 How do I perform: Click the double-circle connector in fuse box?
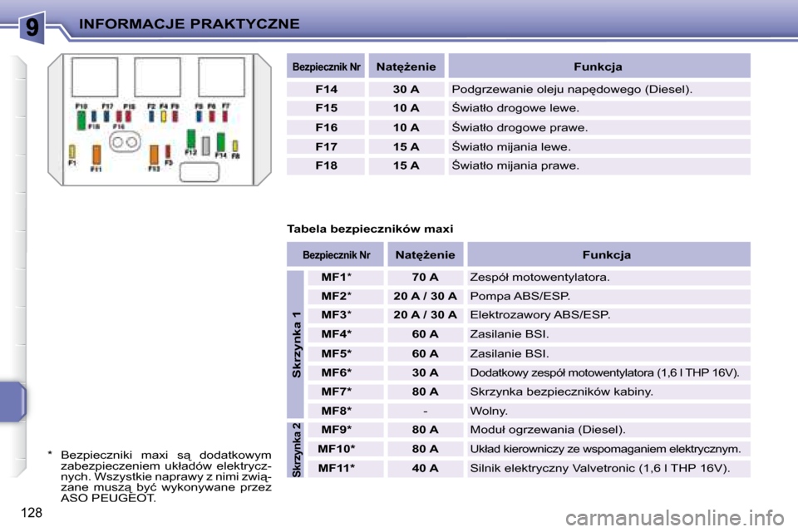(124, 142)
